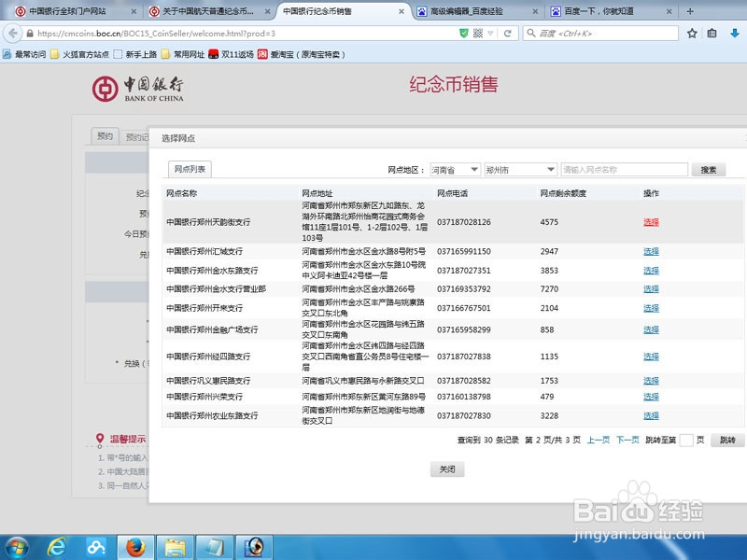
Task: Choose 选择 for 郑州开来支行
Action: coord(651,308)
